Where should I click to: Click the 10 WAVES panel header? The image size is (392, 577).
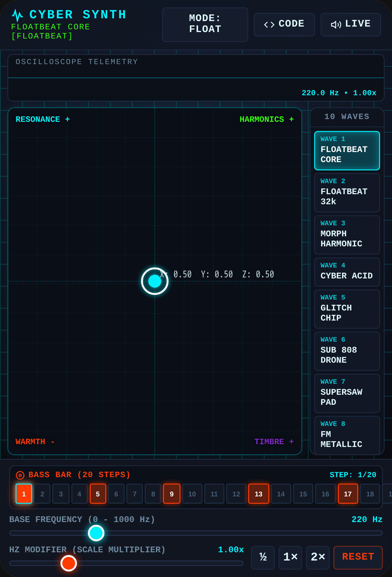point(347,117)
